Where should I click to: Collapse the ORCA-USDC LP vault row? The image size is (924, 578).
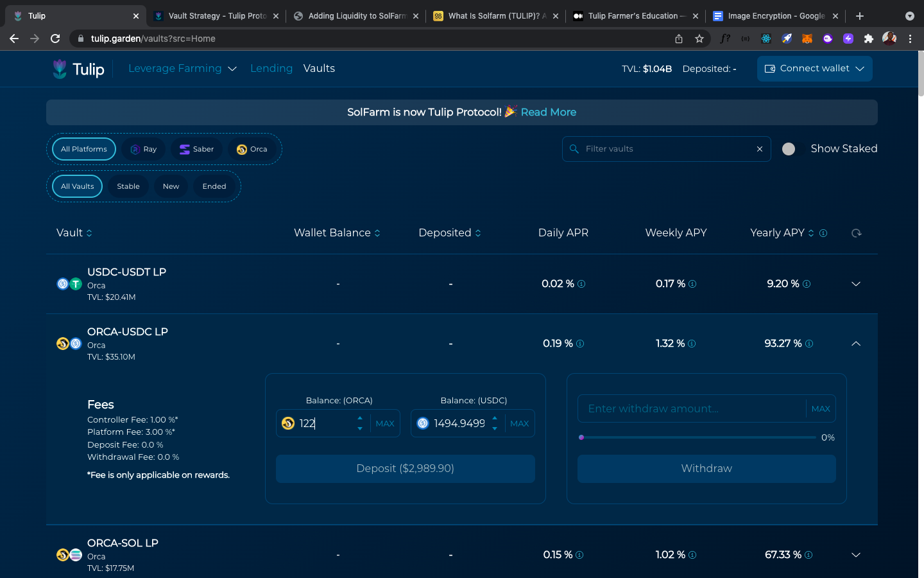(855, 344)
